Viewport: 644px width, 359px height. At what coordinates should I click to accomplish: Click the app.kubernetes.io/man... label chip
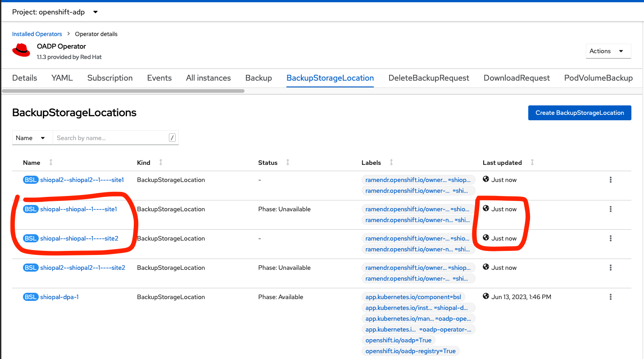[x=418, y=318]
